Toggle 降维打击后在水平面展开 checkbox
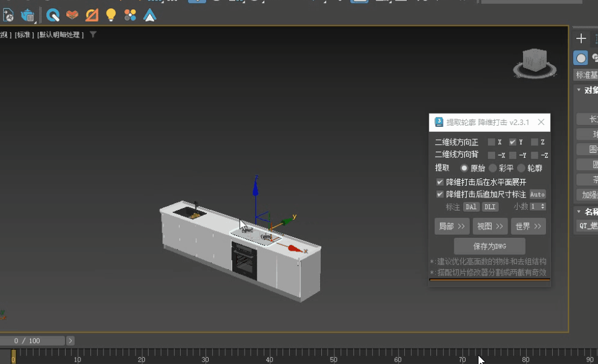This screenshot has width=598, height=364. coord(440,182)
